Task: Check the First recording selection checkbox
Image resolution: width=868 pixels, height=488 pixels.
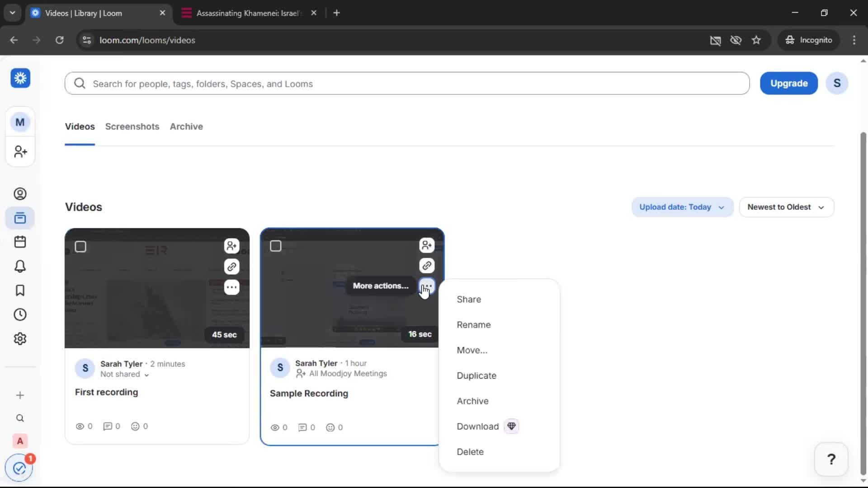Action: tap(80, 246)
